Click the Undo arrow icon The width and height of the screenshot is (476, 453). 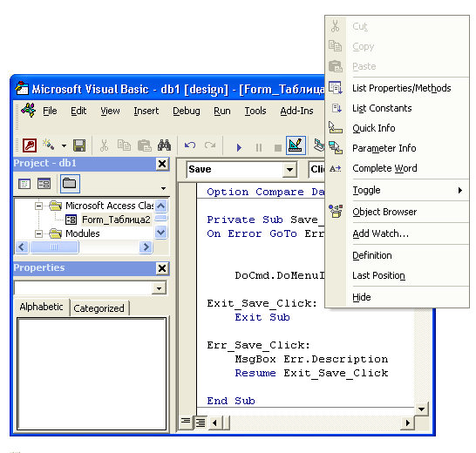pyautogui.click(x=190, y=145)
